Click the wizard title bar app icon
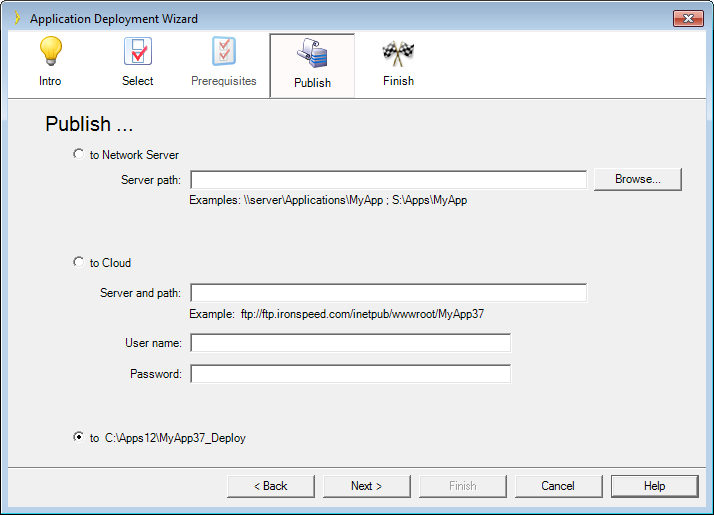Screen dimensions: 714x515 (x=17, y=18)
